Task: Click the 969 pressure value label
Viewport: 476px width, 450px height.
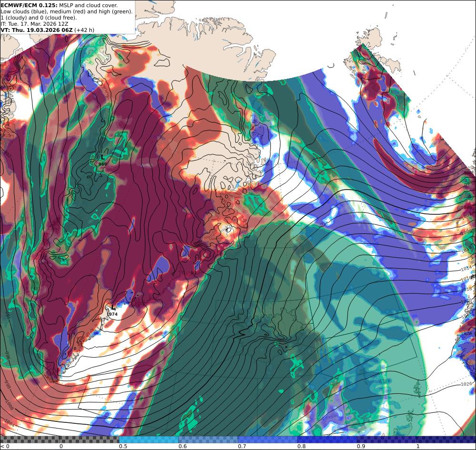Action: [103, 164]
